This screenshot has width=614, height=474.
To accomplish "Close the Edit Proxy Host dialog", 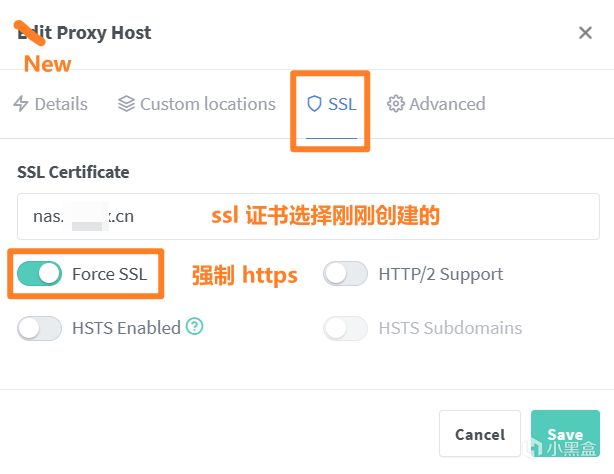I will [x=585, y=33].
